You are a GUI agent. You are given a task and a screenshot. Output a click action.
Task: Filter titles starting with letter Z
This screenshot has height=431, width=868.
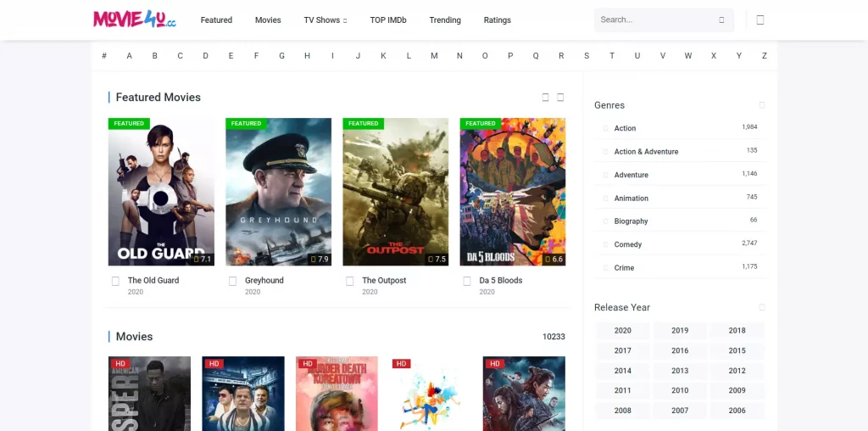click(x=765, y=56)
